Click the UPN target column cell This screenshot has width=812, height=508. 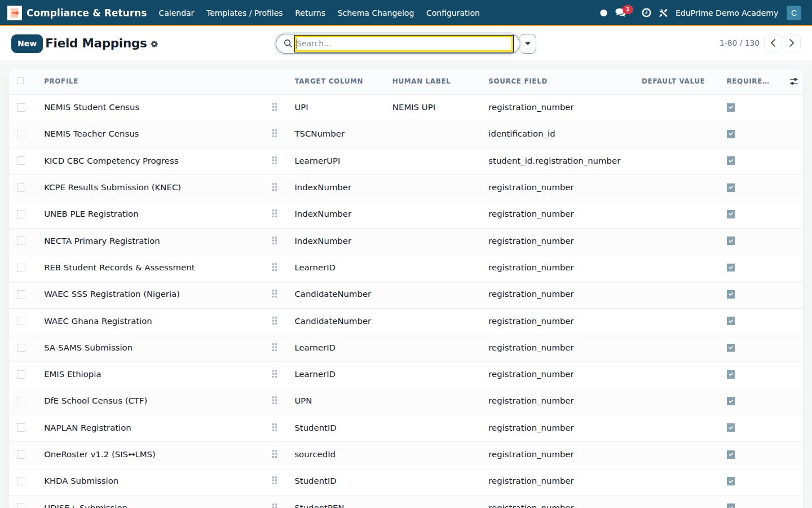pos(303,401)
